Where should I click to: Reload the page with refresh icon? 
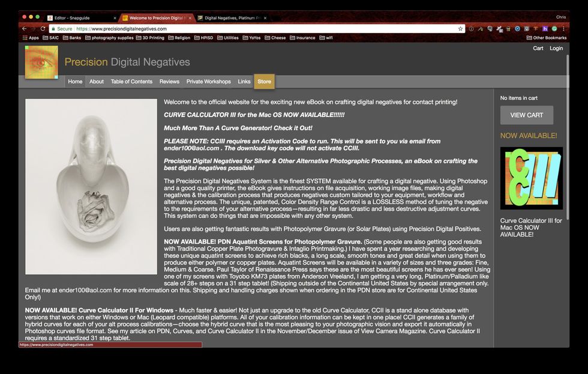pos(43,29)
